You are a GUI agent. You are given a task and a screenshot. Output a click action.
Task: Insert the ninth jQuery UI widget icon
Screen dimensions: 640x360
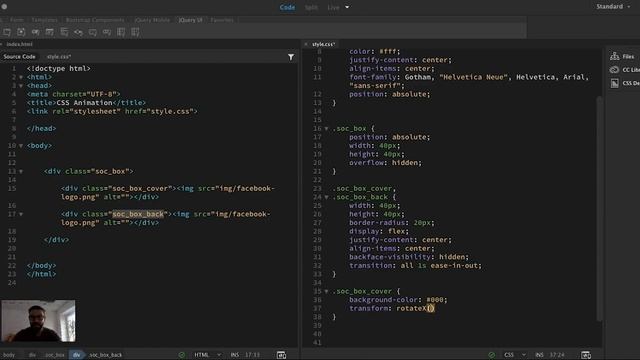point(121,32)
